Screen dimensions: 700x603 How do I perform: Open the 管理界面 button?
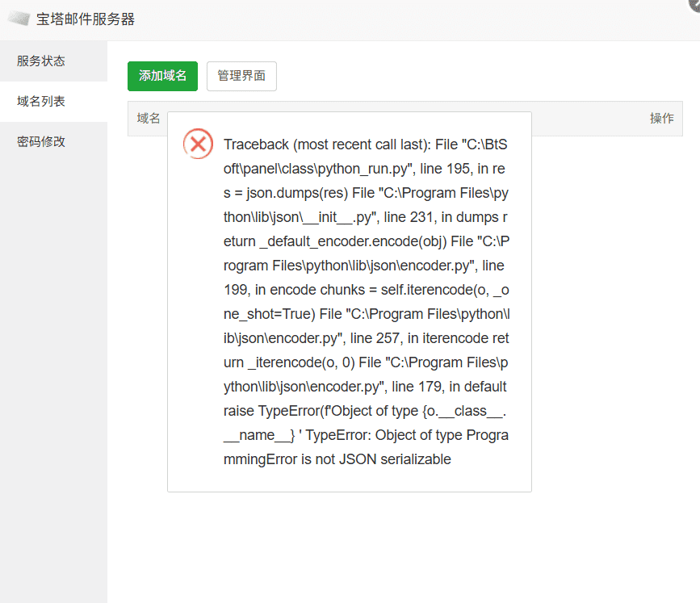241,76
